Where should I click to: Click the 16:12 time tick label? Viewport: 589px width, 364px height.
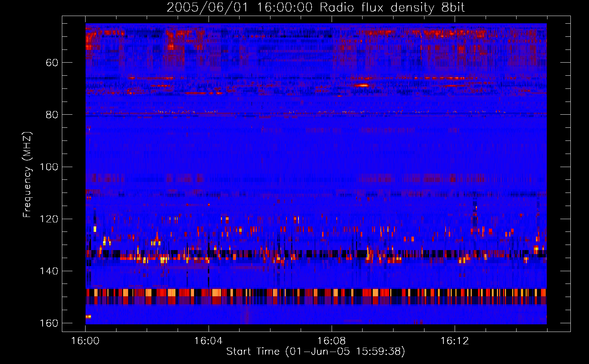point(454,341)
